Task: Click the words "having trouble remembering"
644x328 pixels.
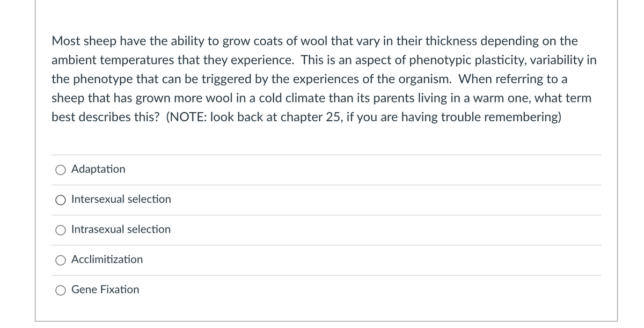Action: [483, 117]
